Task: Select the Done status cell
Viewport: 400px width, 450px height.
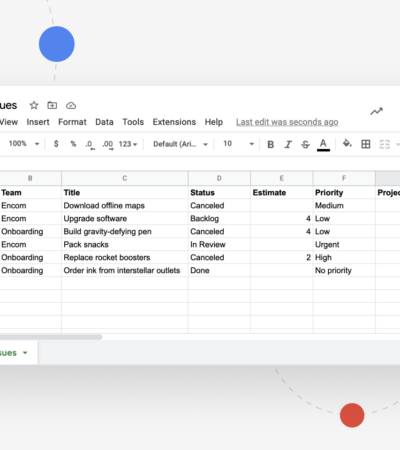Action: (219, 270)
